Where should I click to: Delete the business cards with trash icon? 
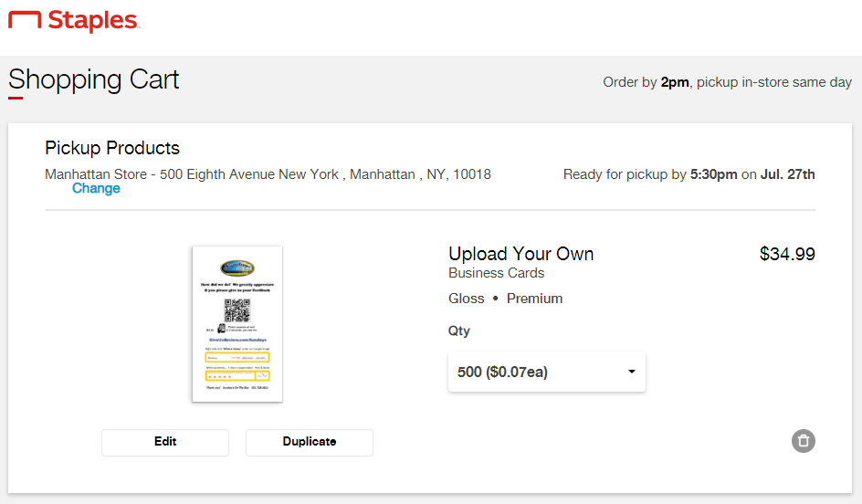coord(803,441)
